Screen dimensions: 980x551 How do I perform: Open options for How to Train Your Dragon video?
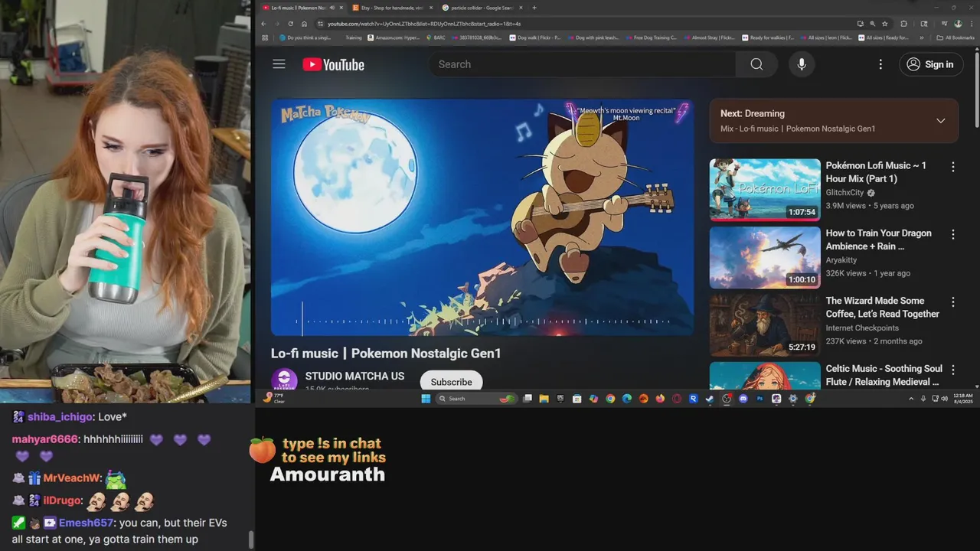(x=953, y=234)
